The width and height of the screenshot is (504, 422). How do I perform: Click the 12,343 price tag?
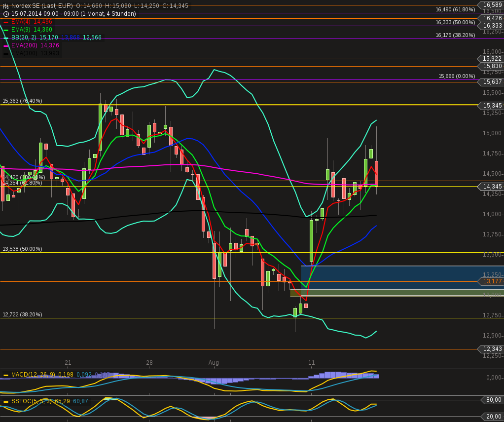[x=491, y=349]
